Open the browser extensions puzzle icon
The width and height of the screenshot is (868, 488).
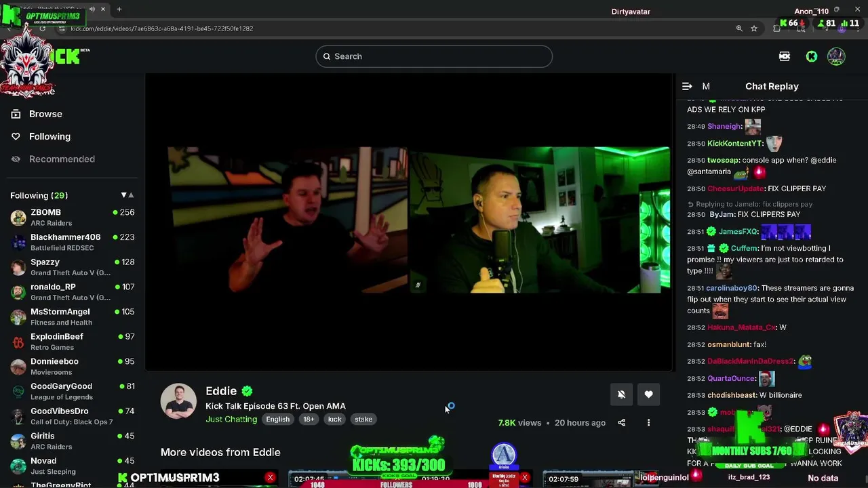click(x=777, y=28)
